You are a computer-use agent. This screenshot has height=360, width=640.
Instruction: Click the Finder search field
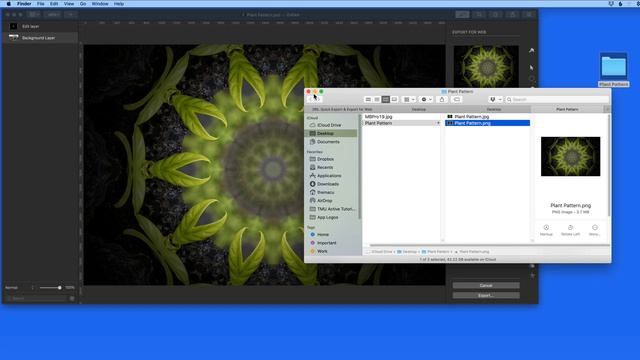pyautogui.click(x=557, y=99)
